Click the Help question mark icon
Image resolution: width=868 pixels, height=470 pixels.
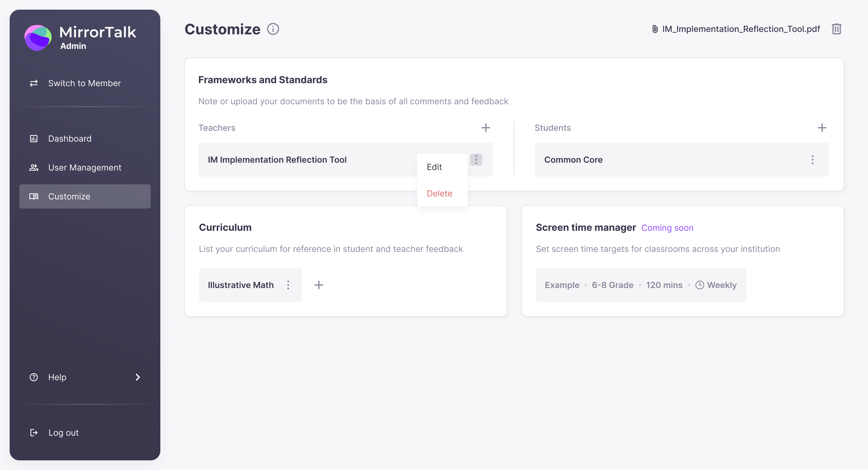[34, 377]
